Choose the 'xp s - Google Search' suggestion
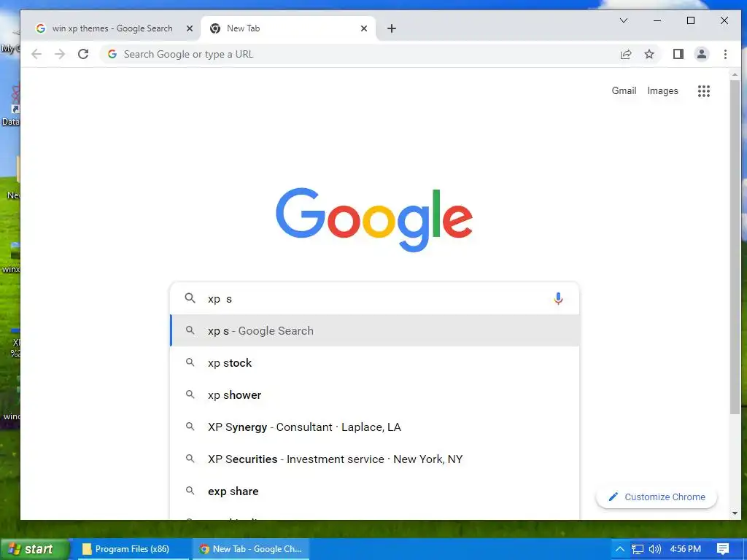The image size is (747, 560). click(x=375, y=330)
